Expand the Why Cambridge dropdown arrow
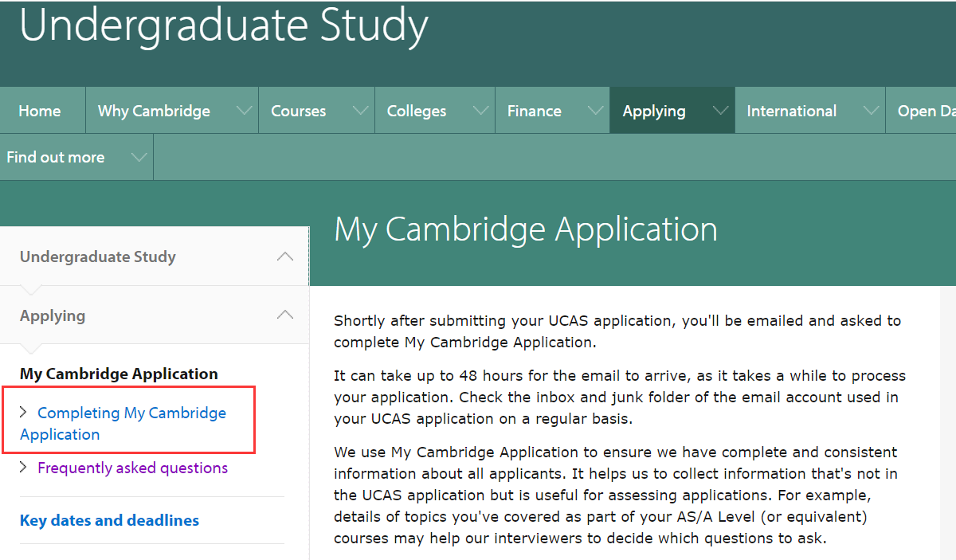Viewport: 956px width, 560px height. [x=245, y=111]
